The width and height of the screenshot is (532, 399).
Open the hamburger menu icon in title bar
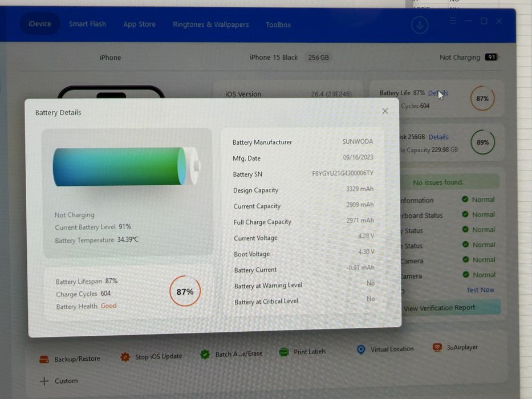pyautogui.click(x=453, y=21)
